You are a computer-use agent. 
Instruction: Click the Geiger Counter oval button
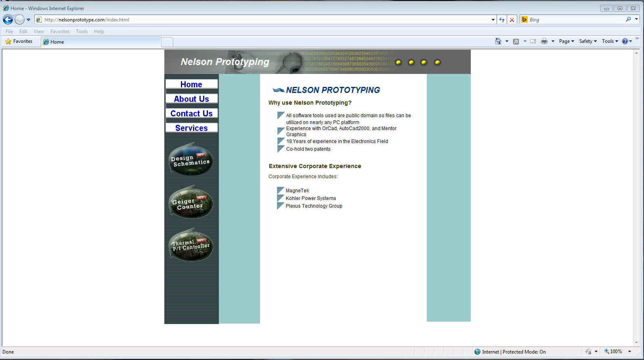coord(191,202)
